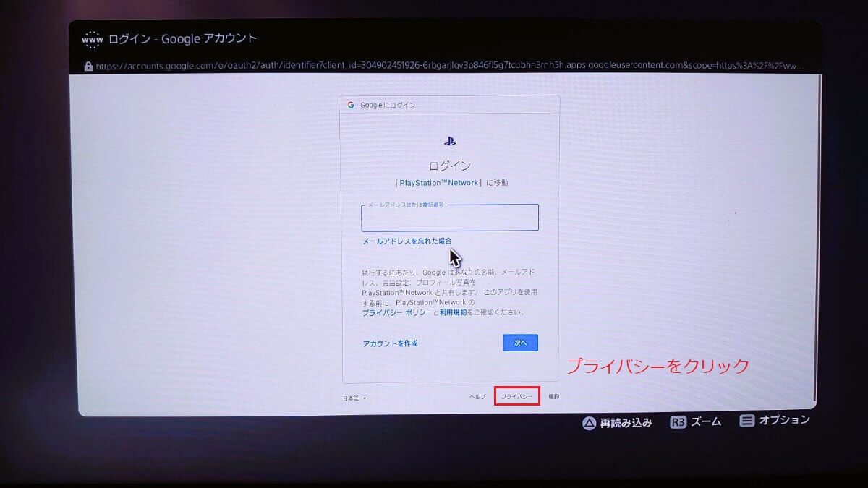This screenshot has width=868, height=488.
Task: Click the email or phone number input field
Action: click(450, 218)
